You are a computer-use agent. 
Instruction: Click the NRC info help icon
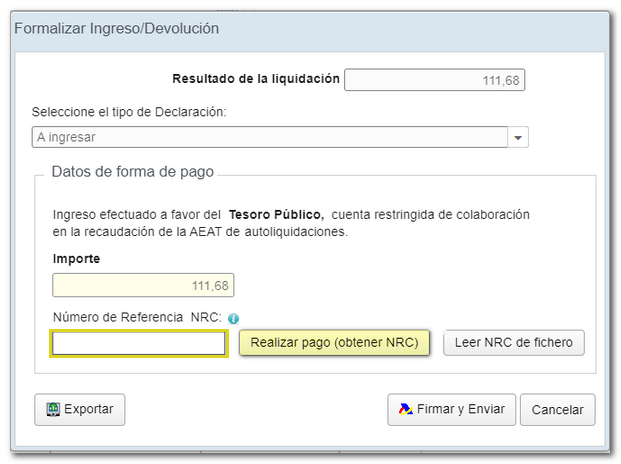(x=233, y=318)
